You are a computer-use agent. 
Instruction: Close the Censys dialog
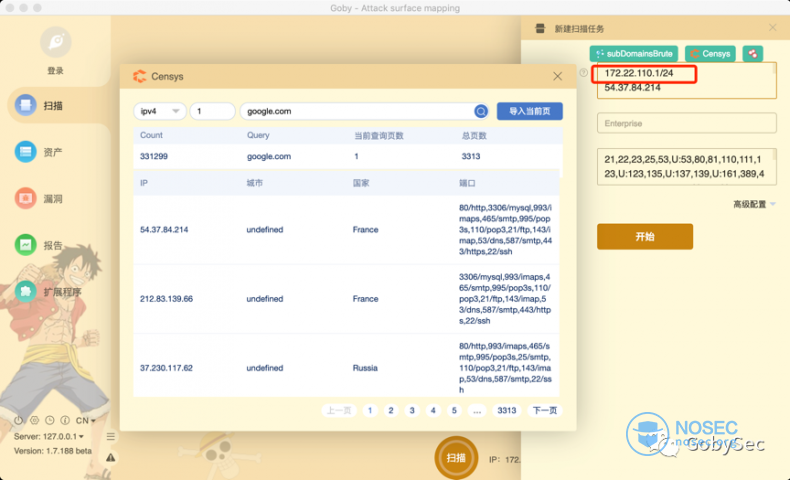pyautogui.click(x=557, y=76)
